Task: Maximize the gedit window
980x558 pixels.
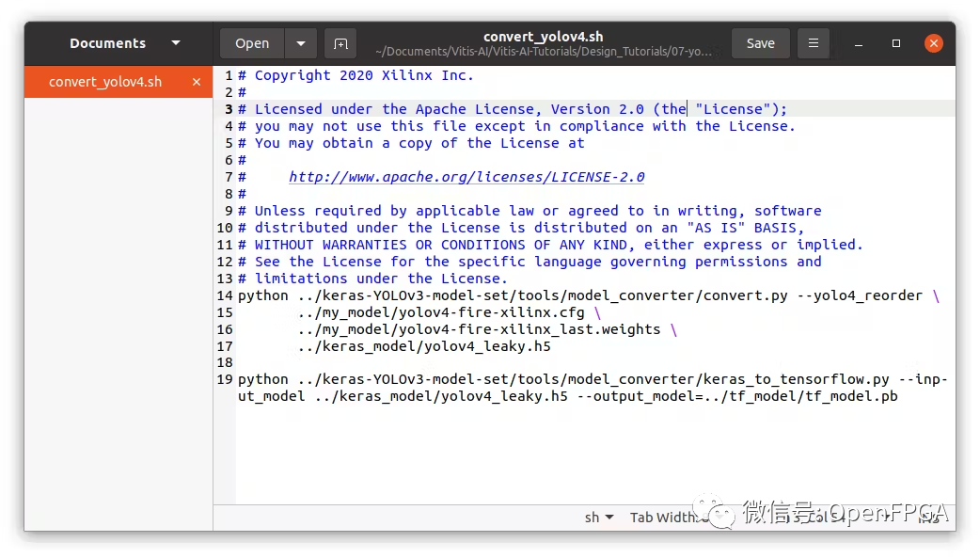Action: point(896,43)
